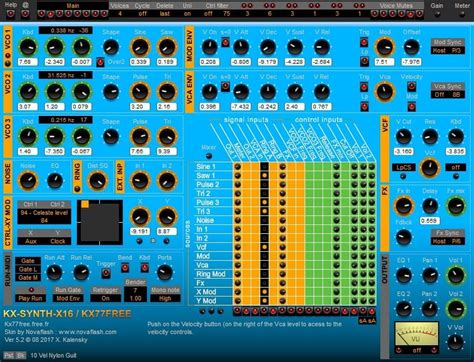Click the small Mixer knob above matrix
The height and width of the screenshot is (362, 474).
tap(209, 156)
